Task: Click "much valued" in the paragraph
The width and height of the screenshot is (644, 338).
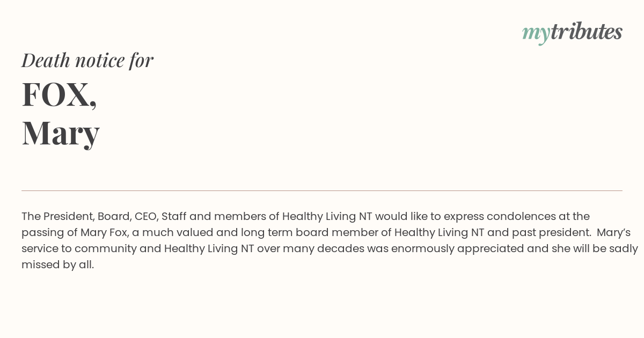Action: pos(182,233)
